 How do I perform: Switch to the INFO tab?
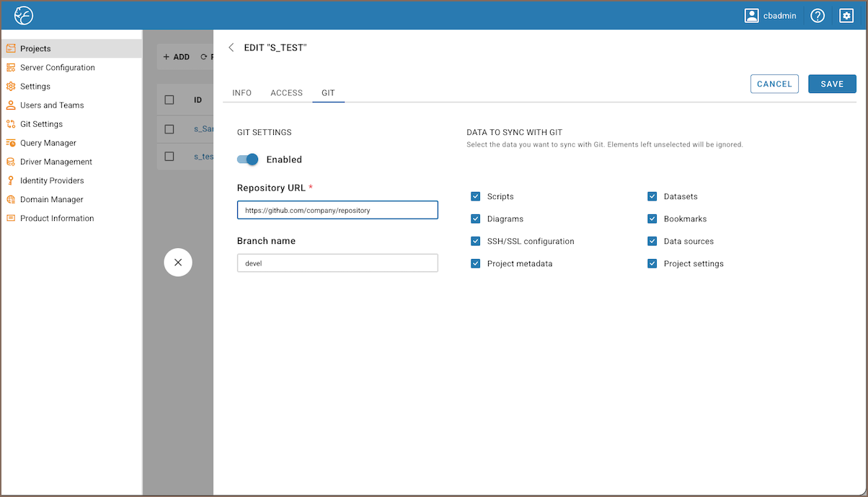[x=242, y=93]
